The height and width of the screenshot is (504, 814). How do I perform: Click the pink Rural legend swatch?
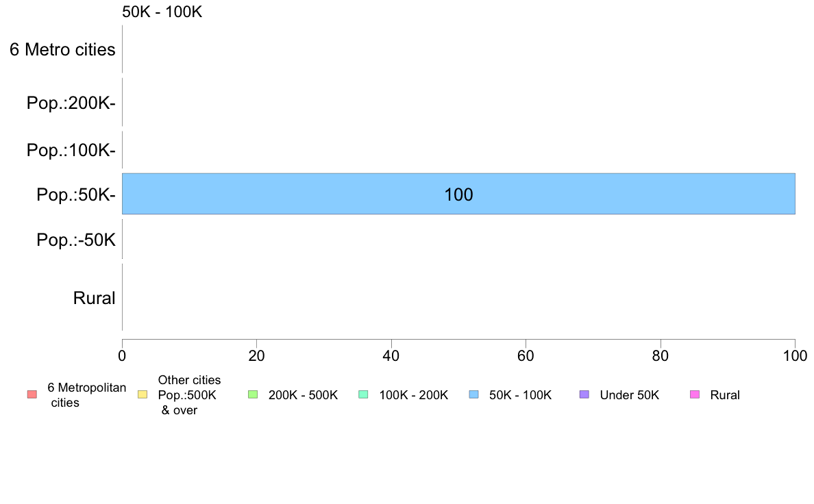695,394
